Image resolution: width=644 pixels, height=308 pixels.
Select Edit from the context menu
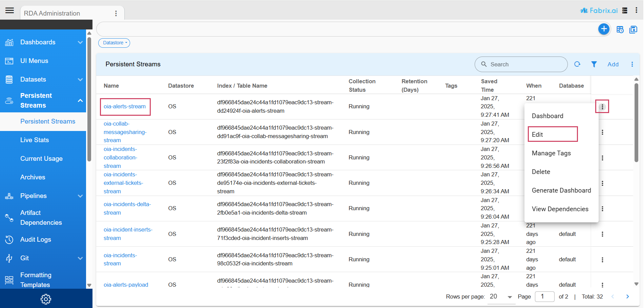[552, 134]
